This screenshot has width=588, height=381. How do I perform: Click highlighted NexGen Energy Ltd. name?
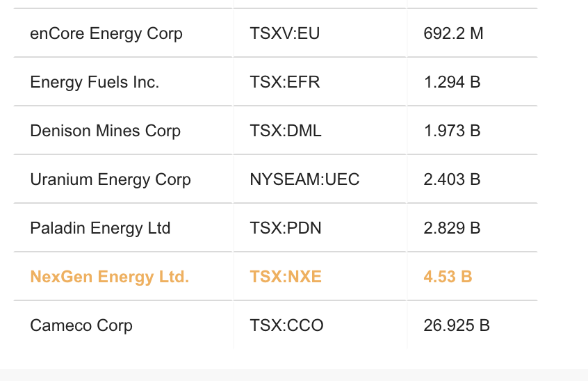tap(110, 277)
